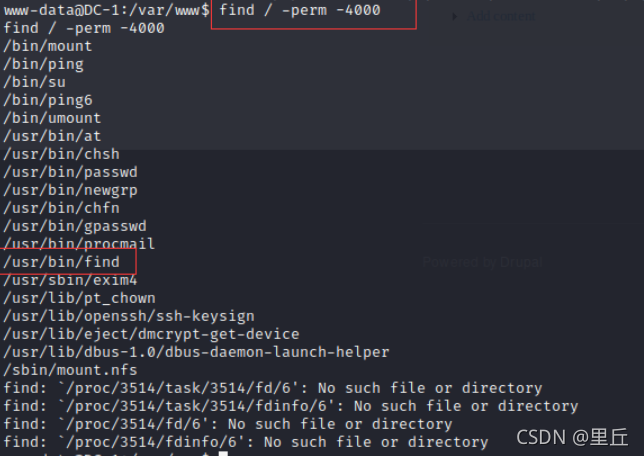Click the terminal cursor block at bottom

coord(223,453)
